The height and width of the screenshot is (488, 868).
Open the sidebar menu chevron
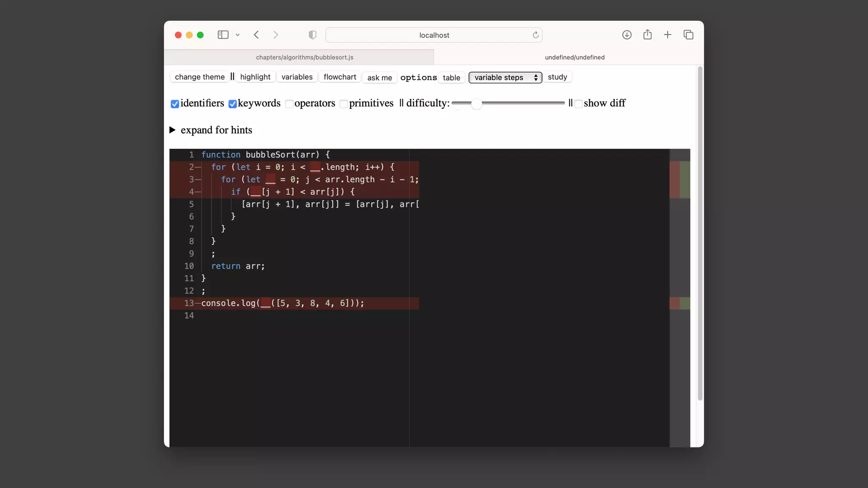pos(238,35)
